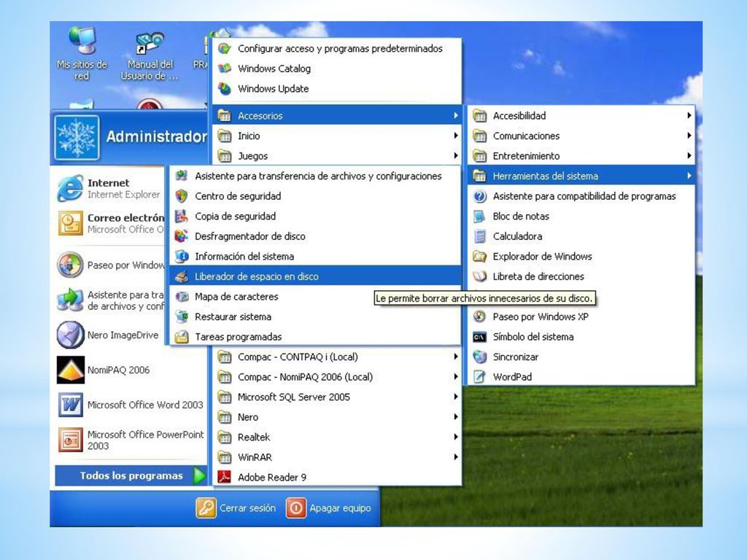Image resolution: width=747 pixels, height=560 pixels.
Task: Expand Accesibilidad submenu arrow
Action: point(689,116)
